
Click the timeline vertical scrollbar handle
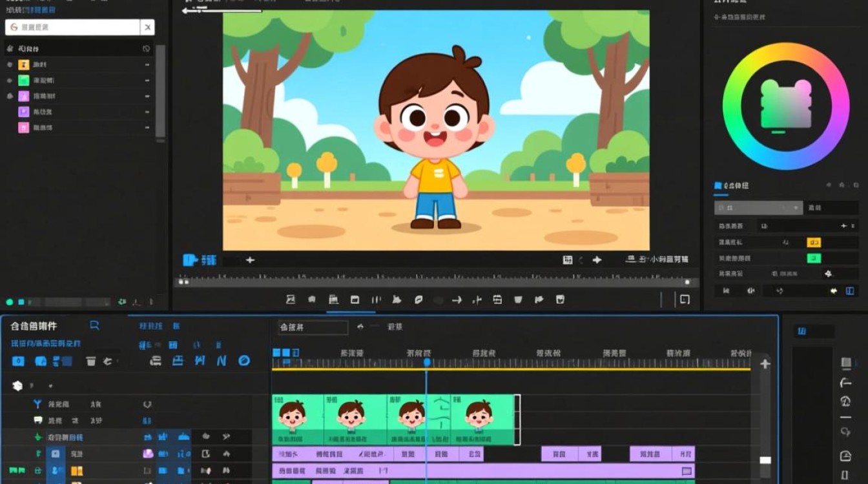pos(765,460)
